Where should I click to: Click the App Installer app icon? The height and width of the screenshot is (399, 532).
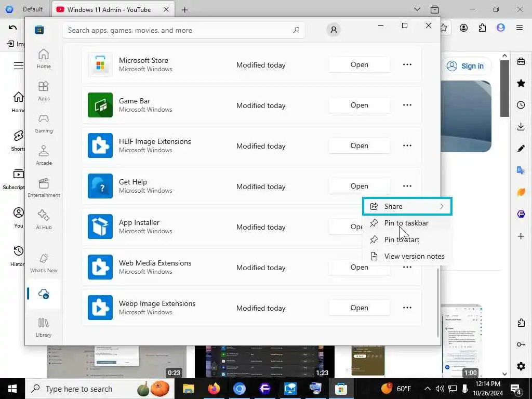[100, 227]
